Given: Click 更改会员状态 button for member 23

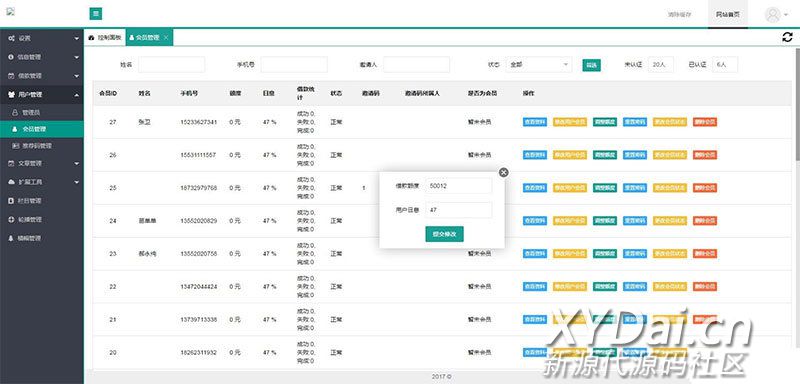Looking at the screenshot, I should 669,253.
